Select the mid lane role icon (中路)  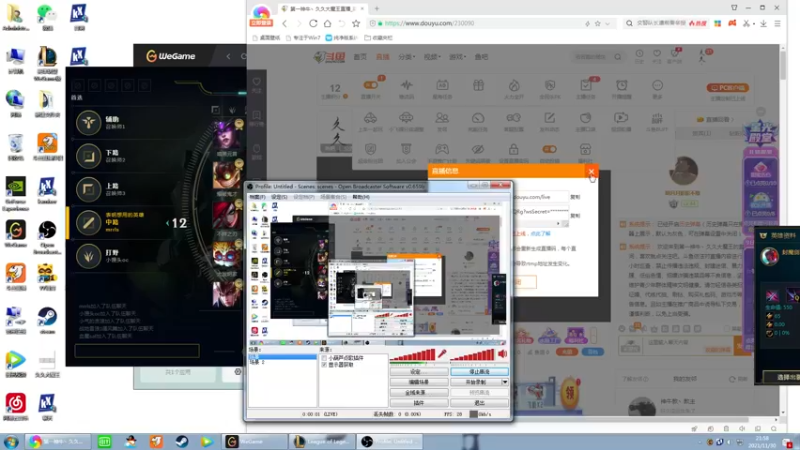click(x=88, y=223)
